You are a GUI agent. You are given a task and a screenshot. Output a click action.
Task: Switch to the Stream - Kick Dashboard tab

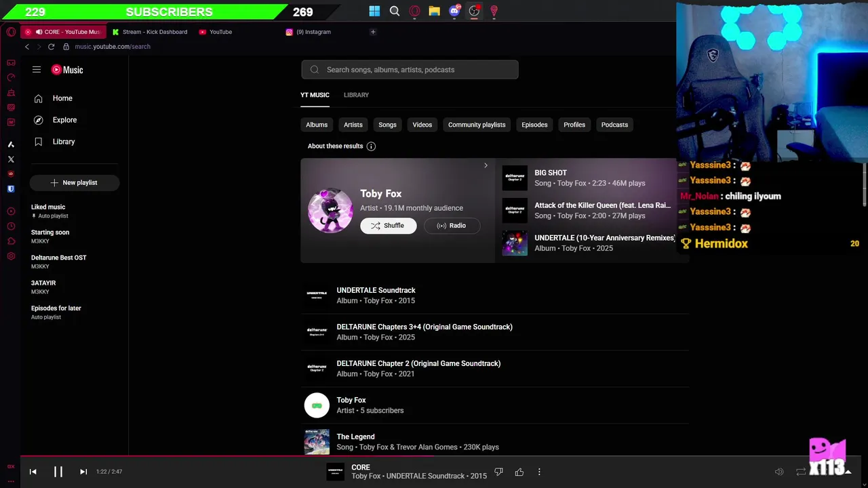(151, 32)
